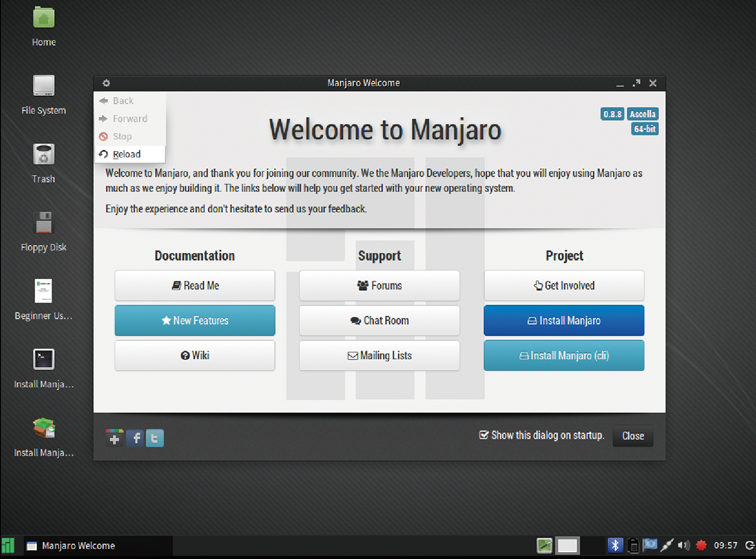Click the red update notifier tray icon
Viewport: 756px width, 559px height.
701,546
